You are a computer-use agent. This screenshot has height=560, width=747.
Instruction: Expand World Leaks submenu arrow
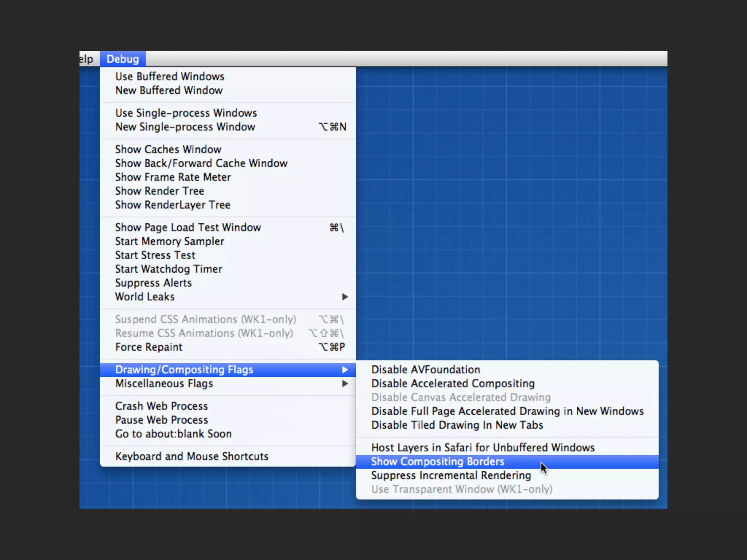345,297
